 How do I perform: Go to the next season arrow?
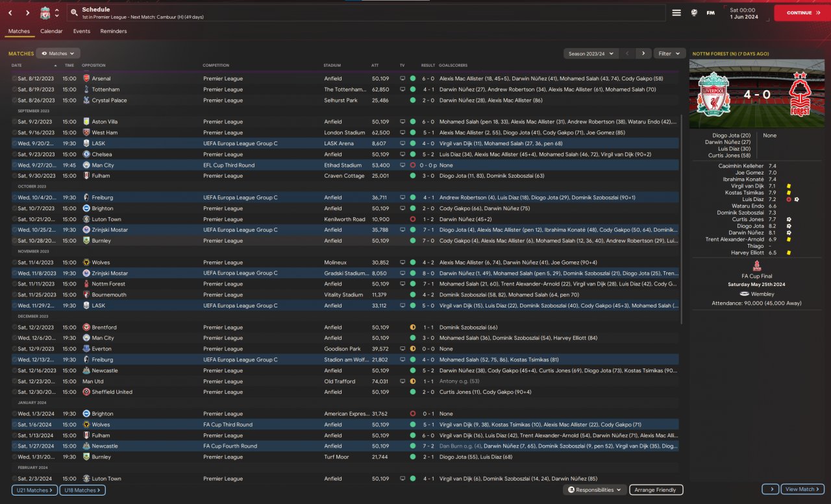point(643,53)
